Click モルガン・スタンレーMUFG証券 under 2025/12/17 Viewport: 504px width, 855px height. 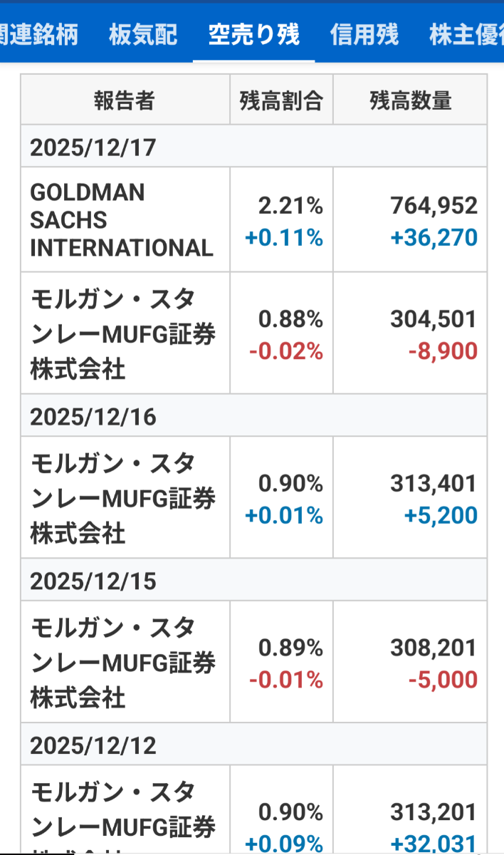point(123,333)
